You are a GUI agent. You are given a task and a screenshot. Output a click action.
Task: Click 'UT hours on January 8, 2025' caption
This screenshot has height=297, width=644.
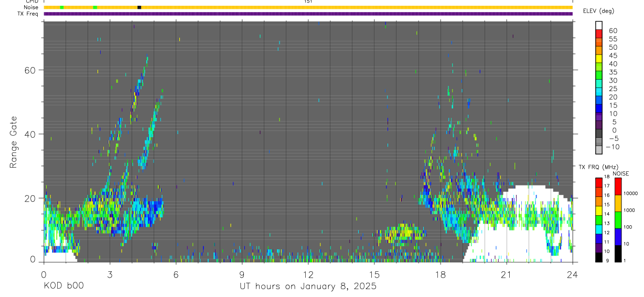[308, 287]
